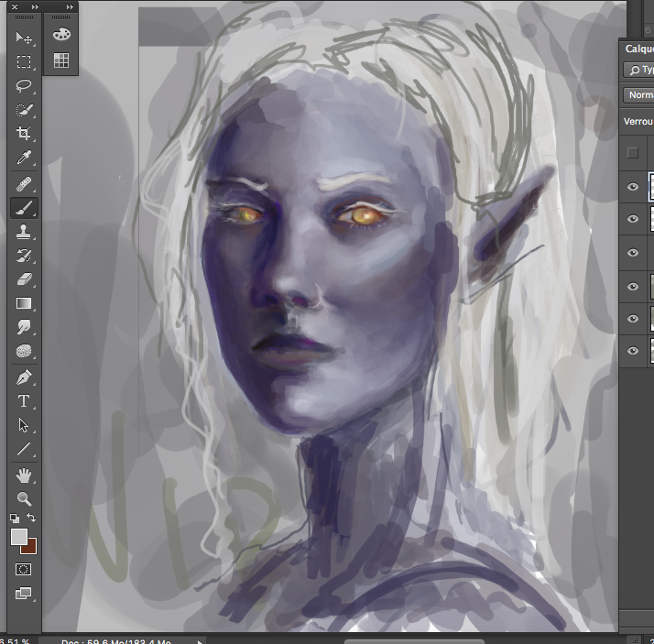Pick the Eyedropper tool
654x644 pixels.
tap(24, 158)
